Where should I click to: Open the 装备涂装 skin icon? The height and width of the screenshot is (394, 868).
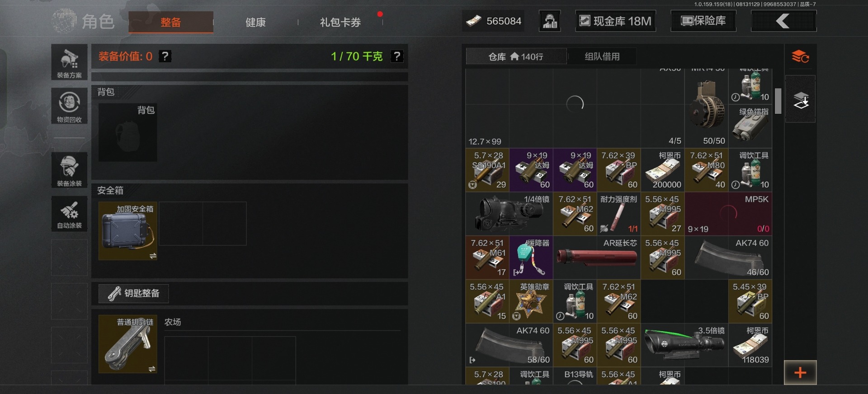coord(69,170)
